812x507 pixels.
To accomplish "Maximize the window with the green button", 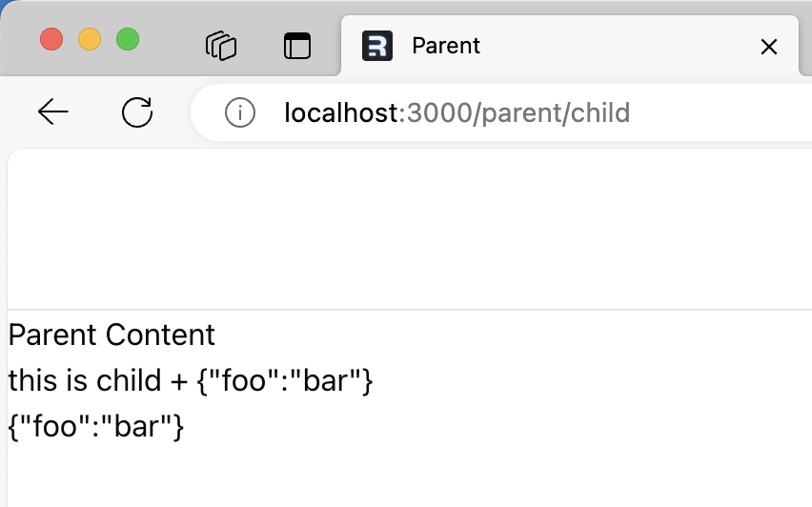I will [128, 39].
